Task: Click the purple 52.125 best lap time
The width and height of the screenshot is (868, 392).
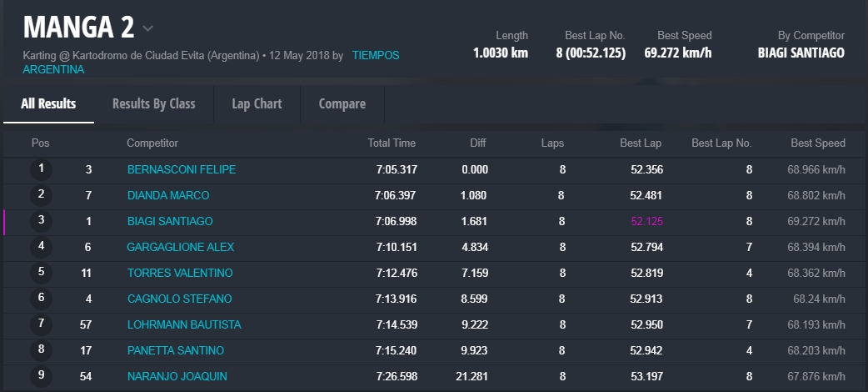Action: click(646, 222)
